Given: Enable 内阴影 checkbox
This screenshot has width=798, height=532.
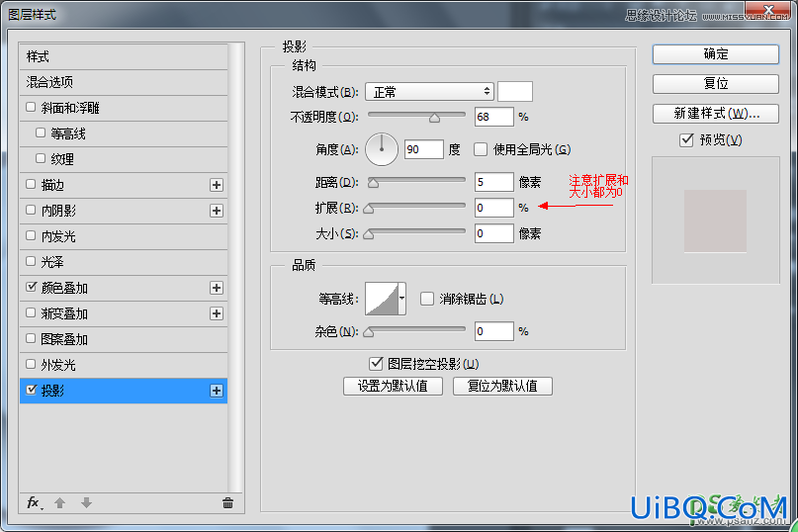Looking at the screenshot, I should (x=31, y=210).
